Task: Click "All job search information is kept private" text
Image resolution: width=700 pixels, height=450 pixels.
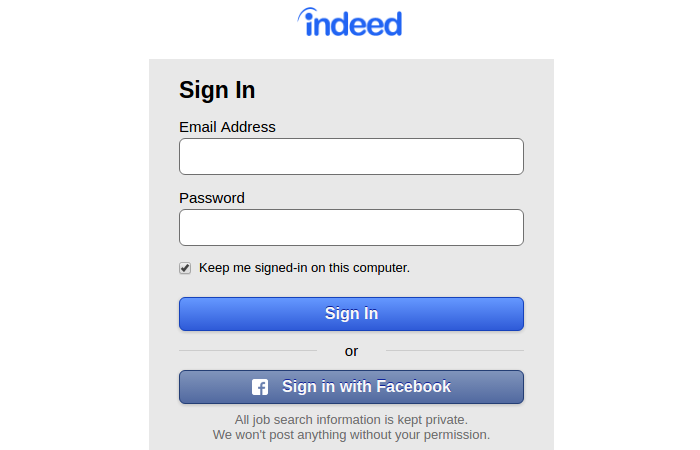Action: pyautogui.click(x=351, y=420)
